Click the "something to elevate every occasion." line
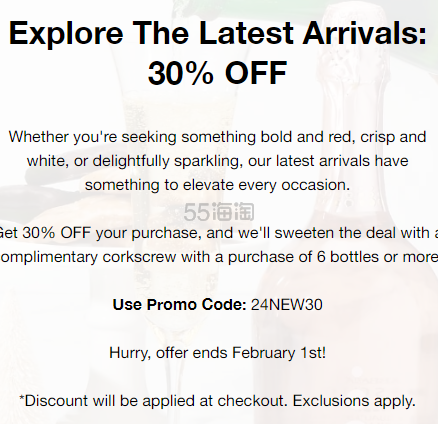The image size is (438, 424). (x=217, y=185)
